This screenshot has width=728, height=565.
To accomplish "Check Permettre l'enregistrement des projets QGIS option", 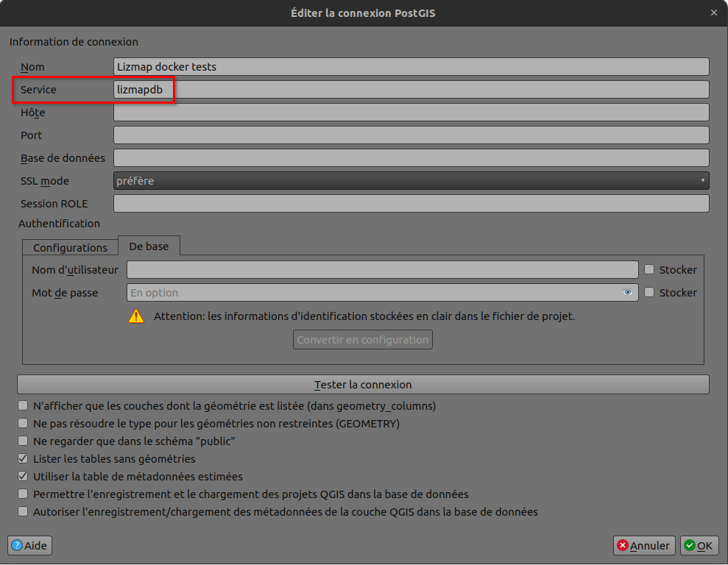I will coord(24,494).
